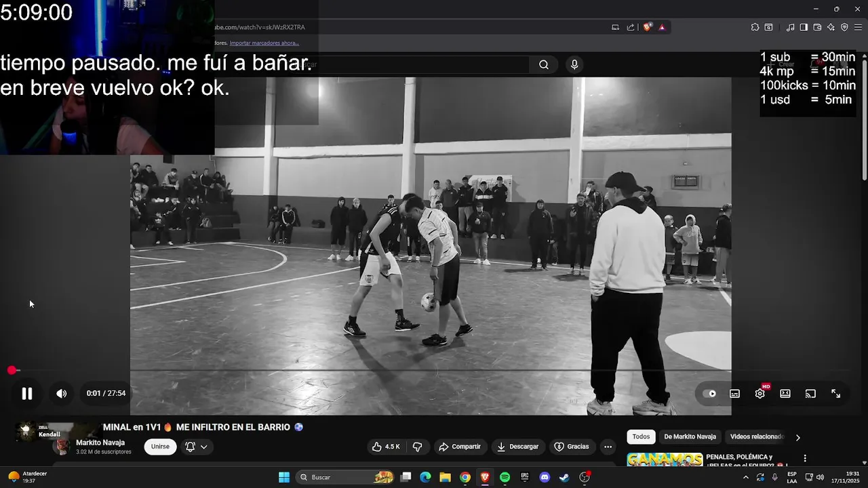Pause the YouTube video
This screenshot has height=488, width=868.
26,393
